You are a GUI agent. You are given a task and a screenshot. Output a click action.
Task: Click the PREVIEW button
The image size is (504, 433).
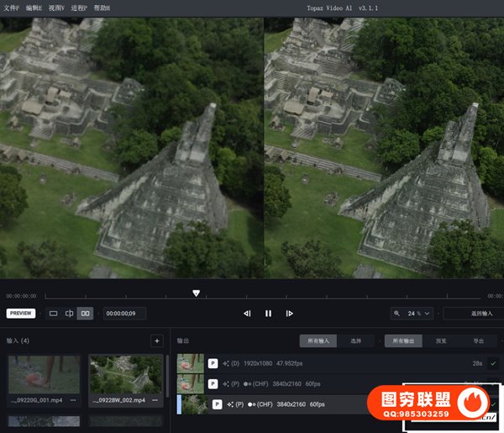coord(21,314)
